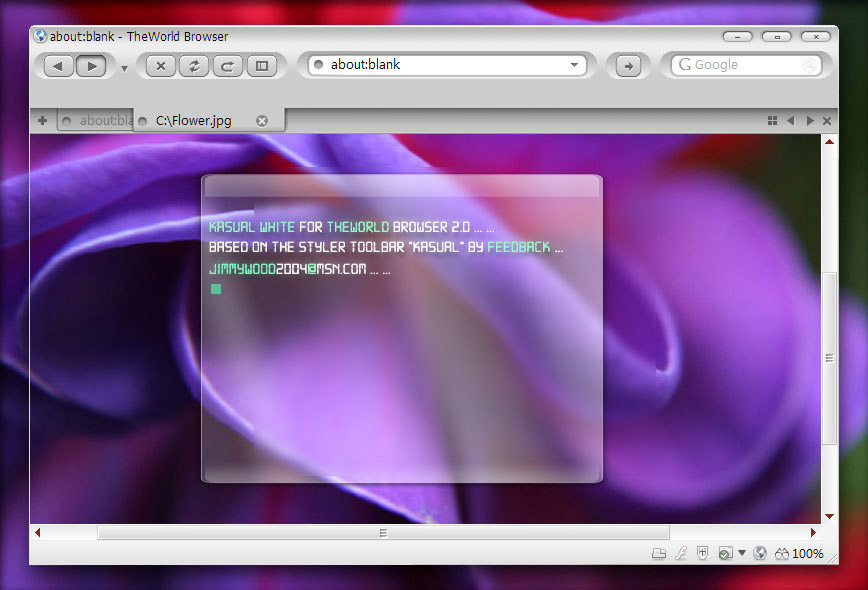
Task: Click the horizontal scrollbar left arrow
Action: click(38, 532)
